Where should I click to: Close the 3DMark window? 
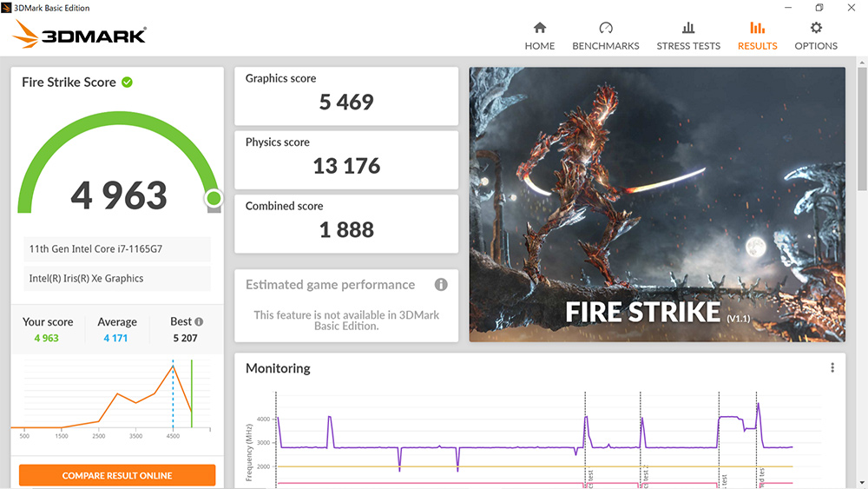pos(852,8)
